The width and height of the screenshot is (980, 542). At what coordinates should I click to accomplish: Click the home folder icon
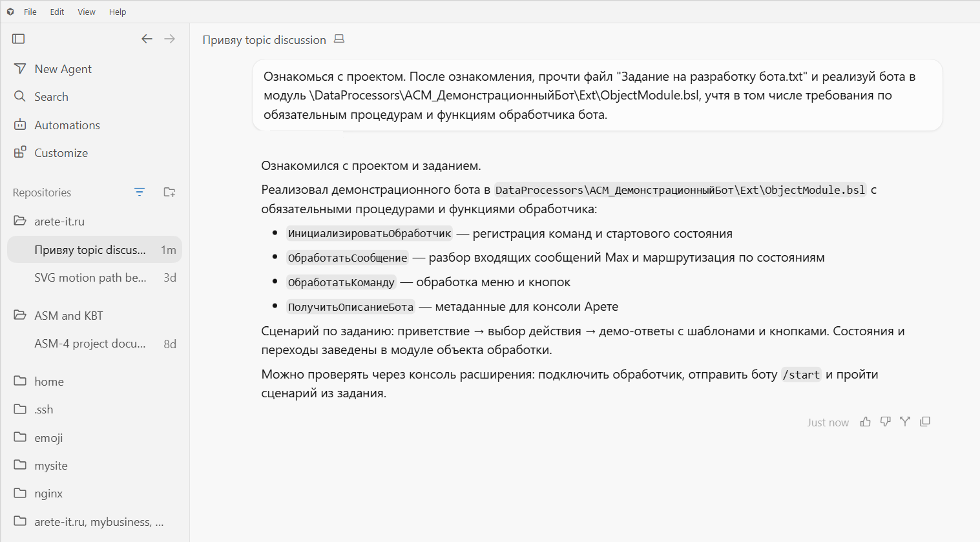coord(20,380)
